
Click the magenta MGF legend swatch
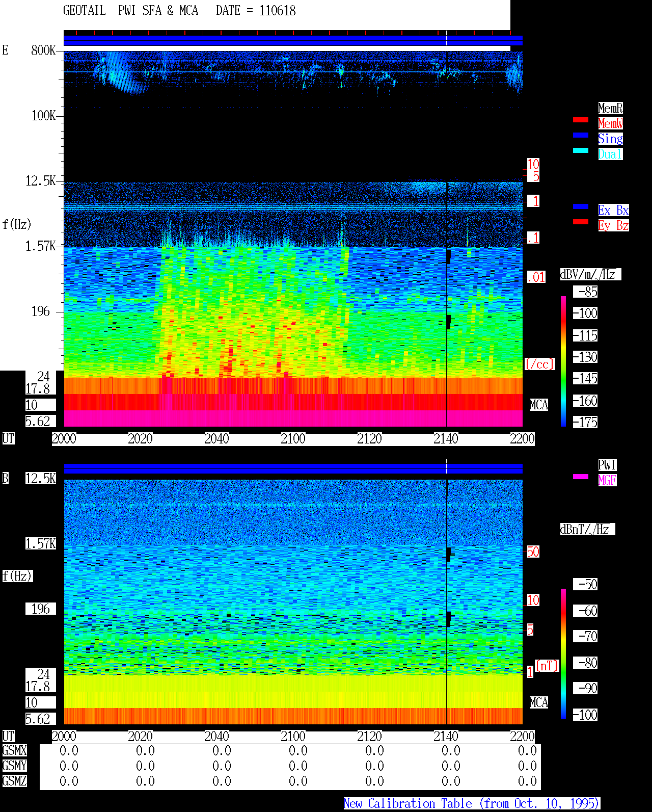(581, 477)
